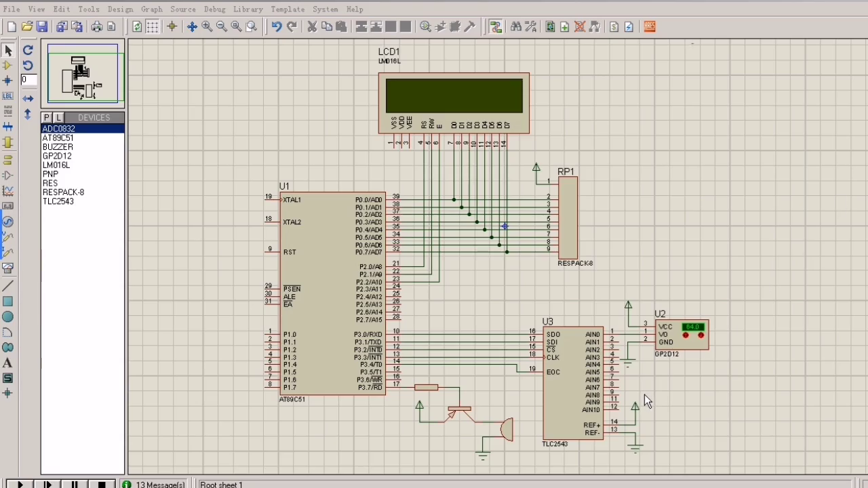Select the Selection arrow tool

tap(8, 51)
